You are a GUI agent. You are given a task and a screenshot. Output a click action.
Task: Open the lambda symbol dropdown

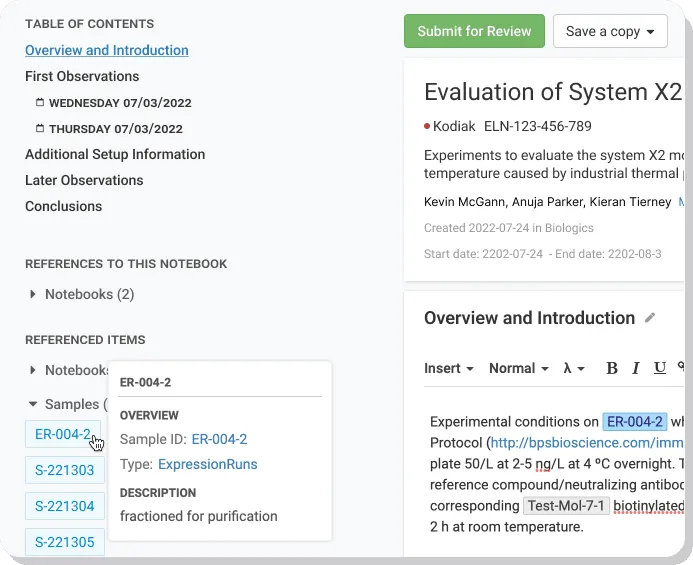573,368
